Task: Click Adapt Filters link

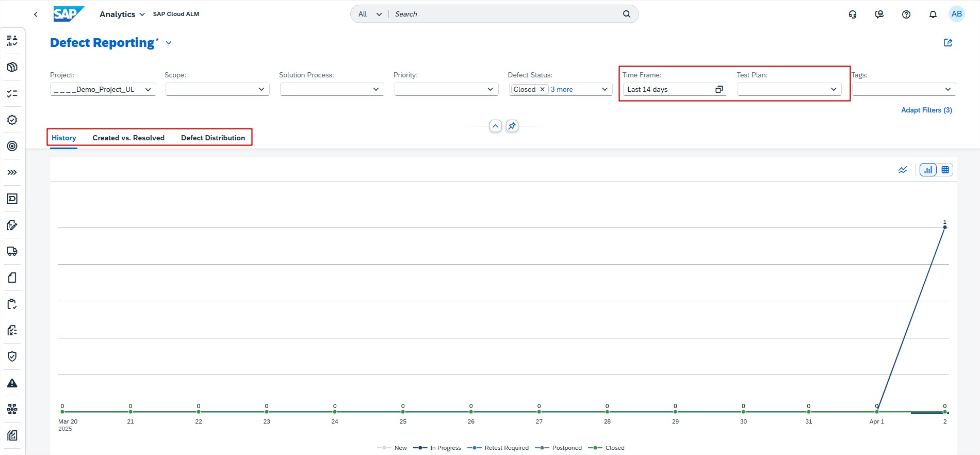Action: [926, 110]
